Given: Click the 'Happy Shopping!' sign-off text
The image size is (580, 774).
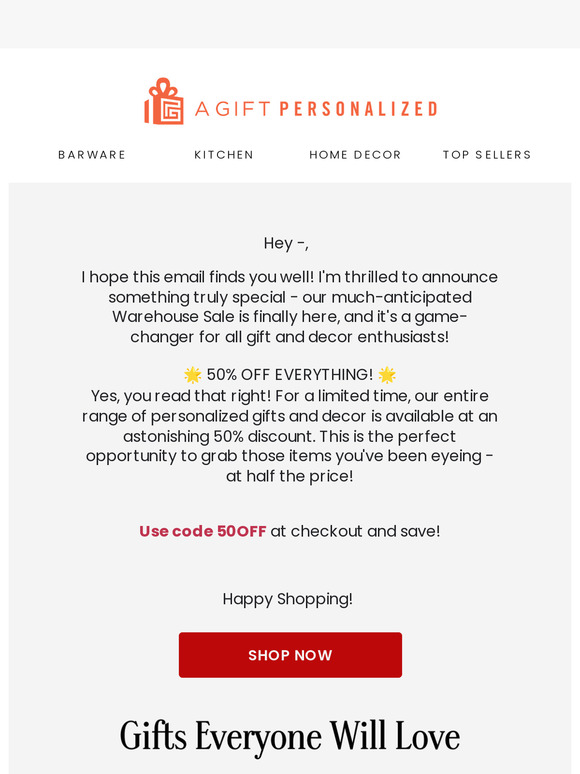Looking at the screenshot, I should 288,599.
